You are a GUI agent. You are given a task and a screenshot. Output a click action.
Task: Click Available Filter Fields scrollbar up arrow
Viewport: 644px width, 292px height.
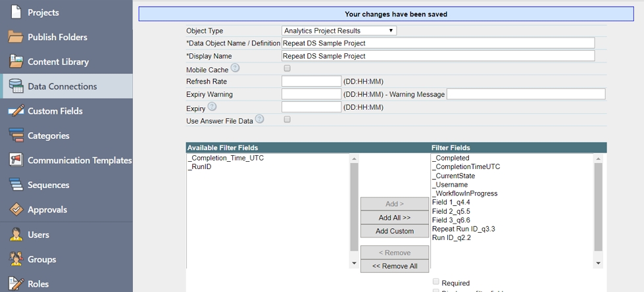pyautogui.click(x=354, y=158)
